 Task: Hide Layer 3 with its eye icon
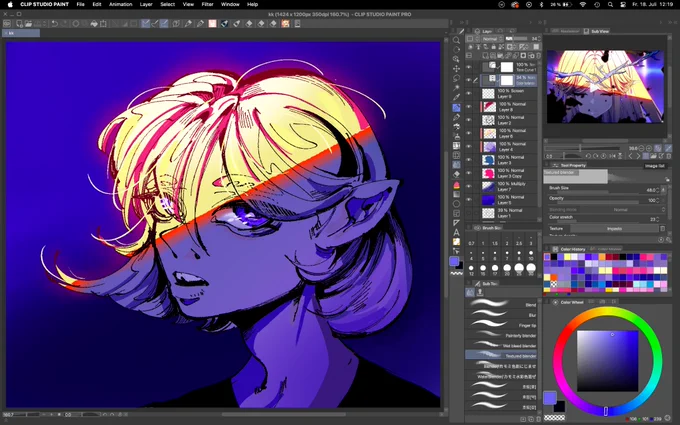coord(469,160)
